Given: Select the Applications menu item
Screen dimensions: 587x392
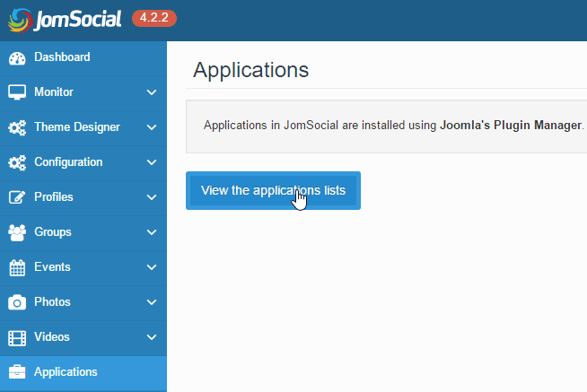Looking at the screenshot, I should click(66, 372).
